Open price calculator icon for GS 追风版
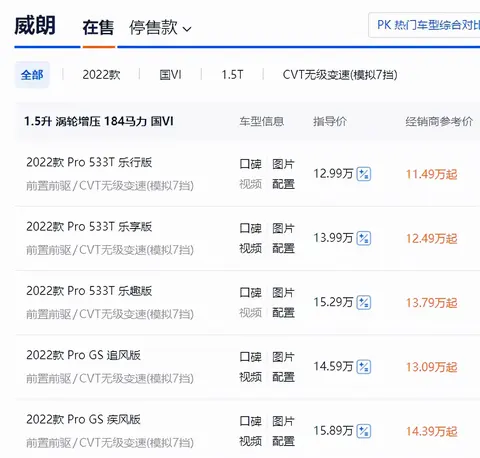Viewport: 480px width, 458px height. [x=364, y=367]
